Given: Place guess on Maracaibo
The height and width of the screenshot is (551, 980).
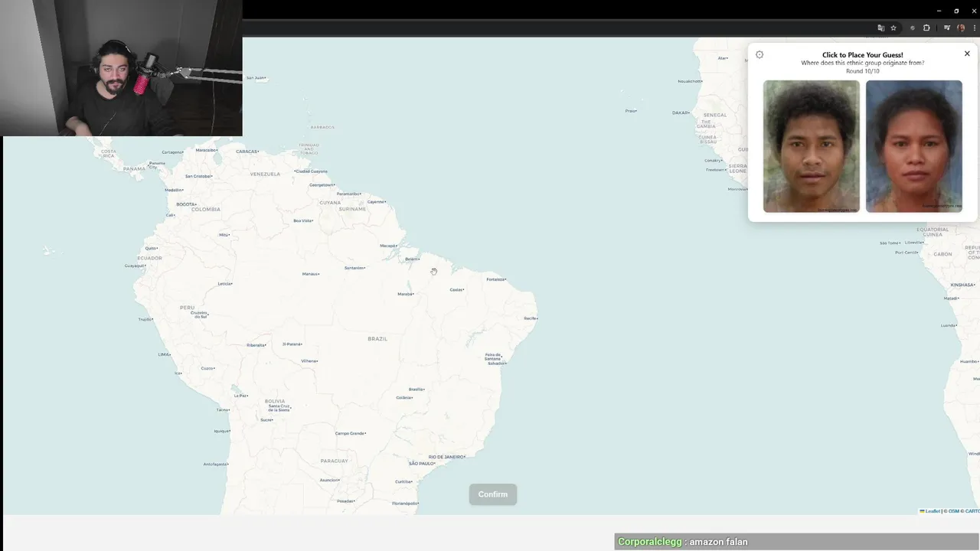Looking at the screenshot, I should coord(207,150).
